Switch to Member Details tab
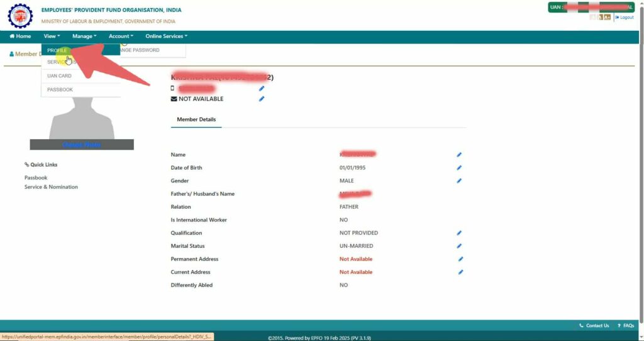Image resolution: width=644 pixels, height=341 pixels. click(x=196, y=120)
